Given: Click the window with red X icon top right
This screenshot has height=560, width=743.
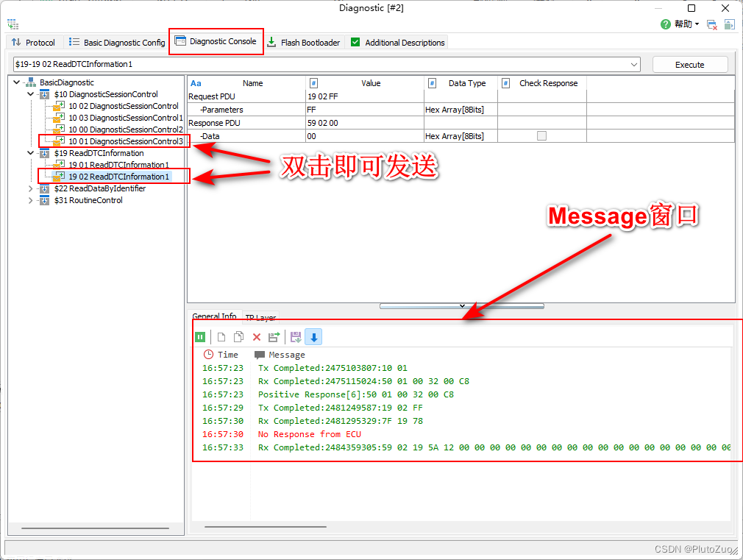Looking at the screenshot, I should [711, 25].
